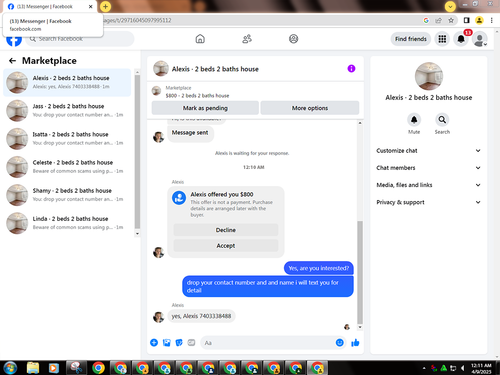Click conversation list scrollbar
This screenshot has width=500, height=375.
pyautogui.click(x=137, y=151)
